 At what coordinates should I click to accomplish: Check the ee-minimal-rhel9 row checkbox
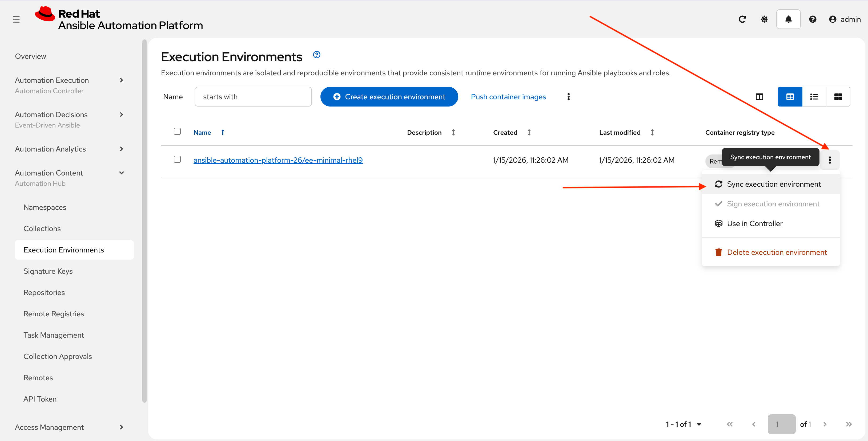(x=177, y=160)
